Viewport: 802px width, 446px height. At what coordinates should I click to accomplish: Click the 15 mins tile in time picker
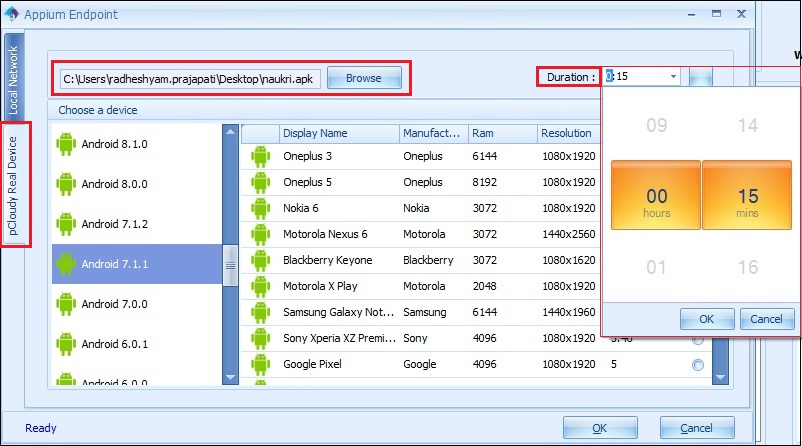tap(747, 195)
